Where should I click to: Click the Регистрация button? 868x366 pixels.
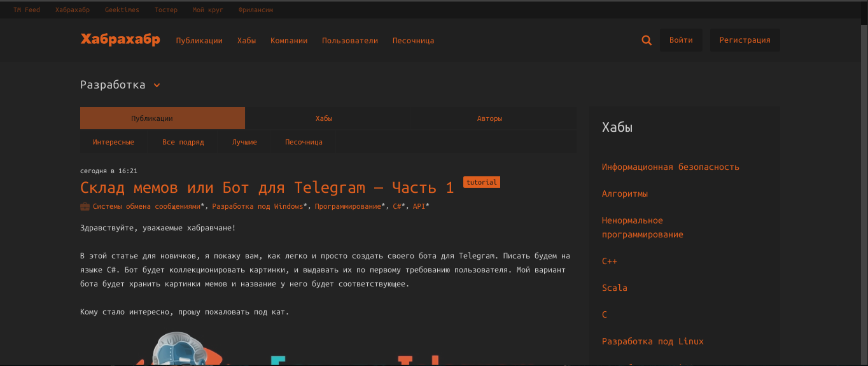(745, 40)
